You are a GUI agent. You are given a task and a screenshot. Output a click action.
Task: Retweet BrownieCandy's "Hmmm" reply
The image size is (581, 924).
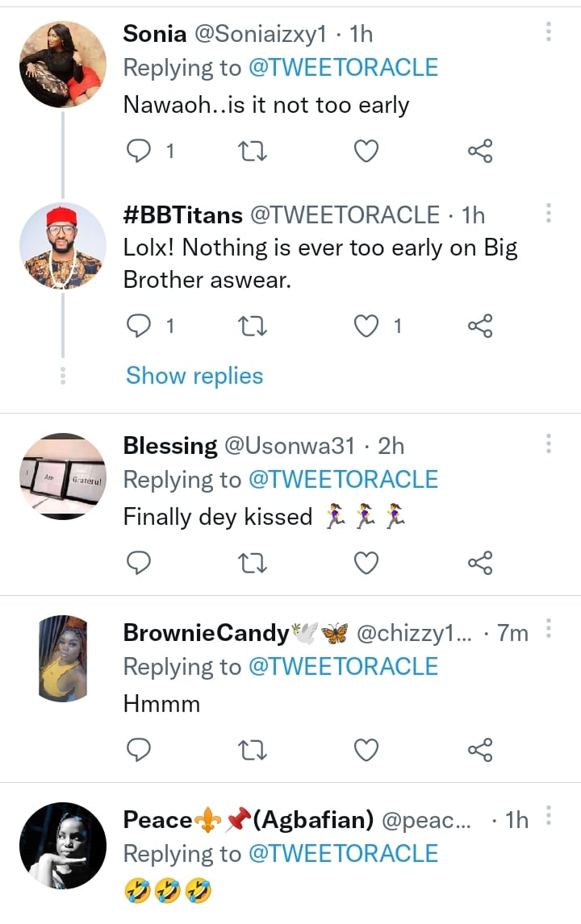[253, 750]
